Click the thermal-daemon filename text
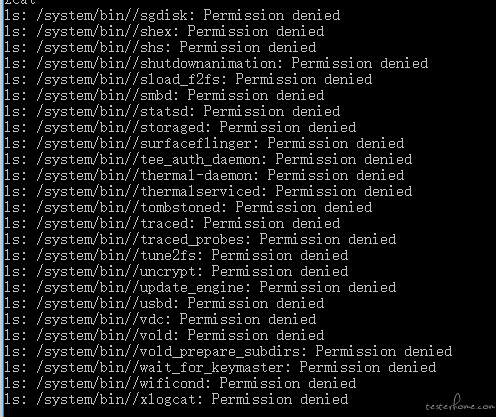This screenshot has width=496, height=417. pos(196,176)
